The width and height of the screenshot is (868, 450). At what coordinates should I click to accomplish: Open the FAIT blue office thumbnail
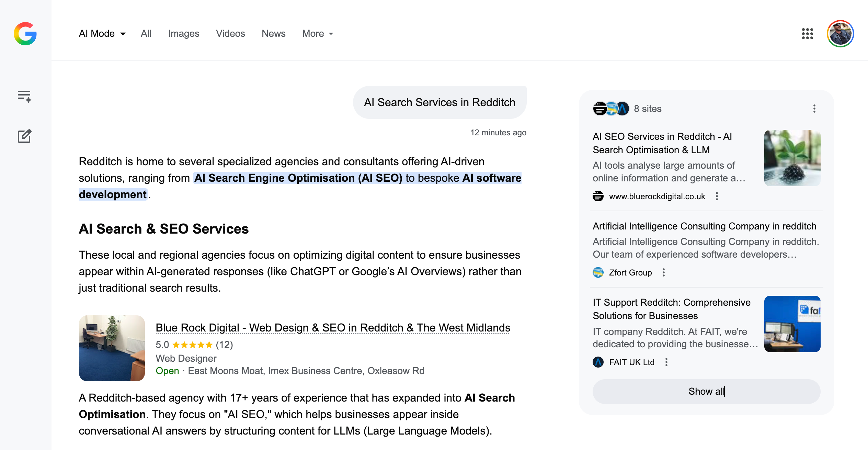pyautogui.click(x=792, y=324)
